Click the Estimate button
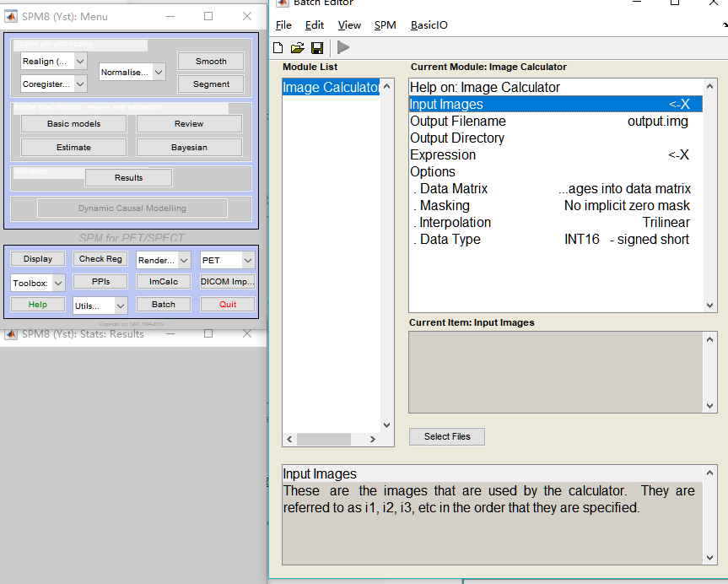This screenshot has width=728, height=584. 74,148
